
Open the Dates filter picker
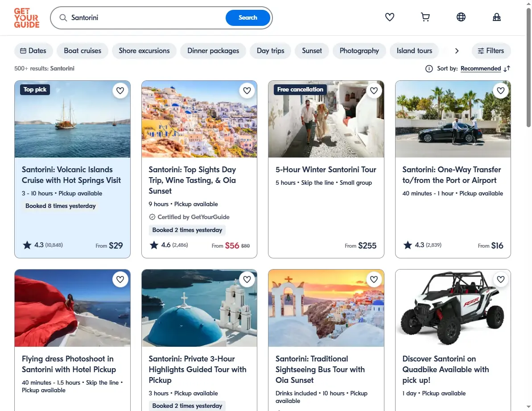pos(33,51)
